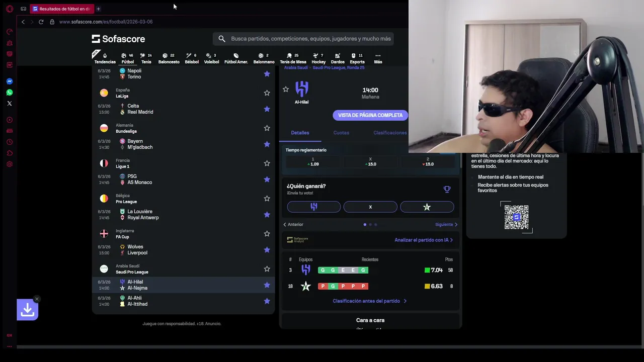
Task: Select the Tendencias tab
Action: 105,58
